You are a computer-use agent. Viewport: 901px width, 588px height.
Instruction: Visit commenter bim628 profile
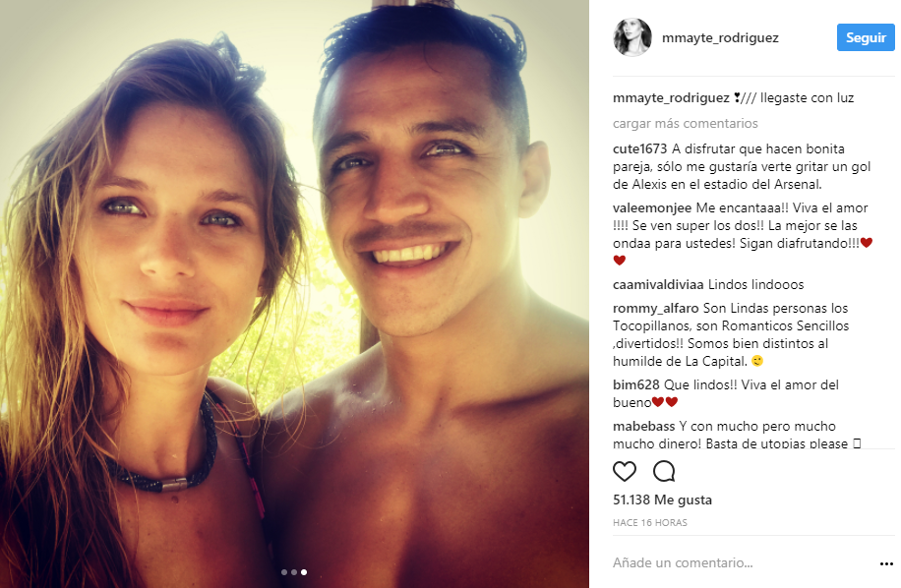pos(636,384)
